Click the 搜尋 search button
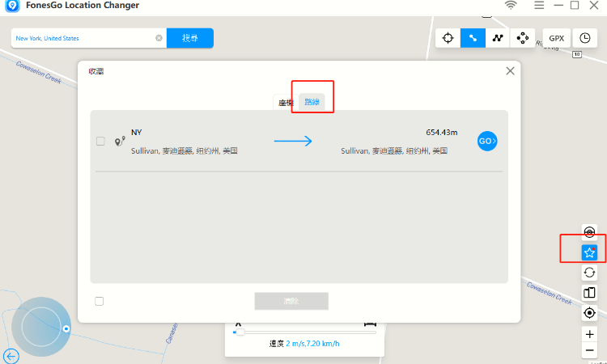The width and height of the screenshot is (607, 364). pos(190,38)
